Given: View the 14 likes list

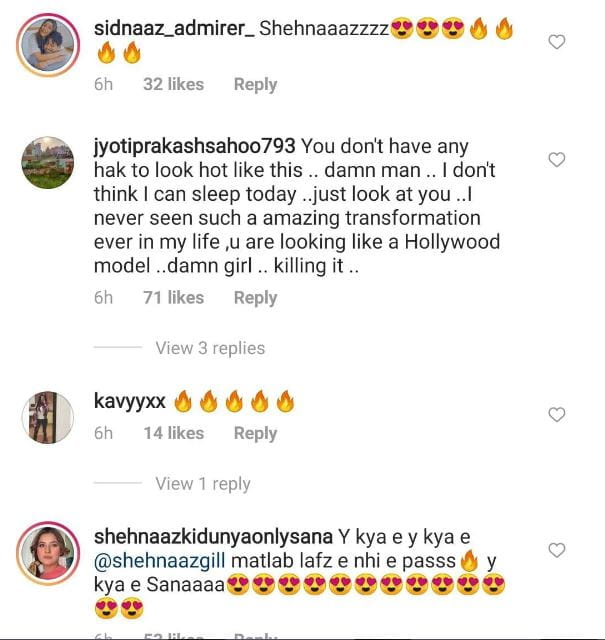Looking at the screenshot, I should point(173,433).
